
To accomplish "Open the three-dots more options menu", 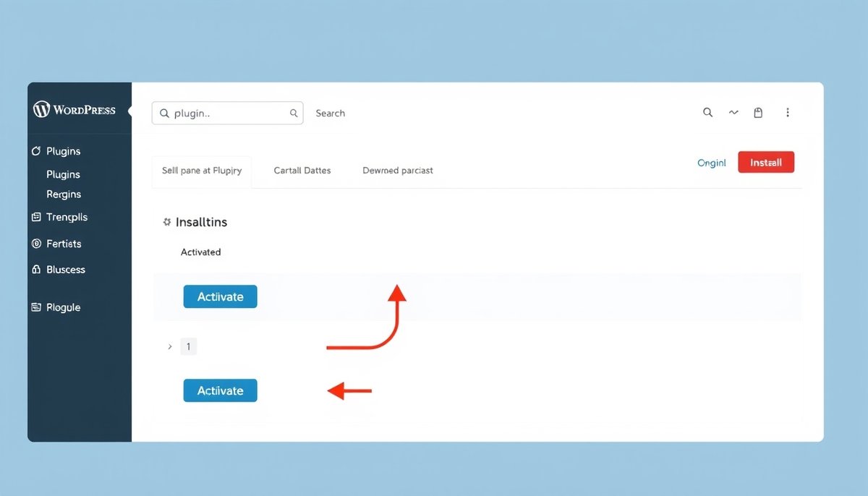I will pyautogui.click(x=788, y=113).
